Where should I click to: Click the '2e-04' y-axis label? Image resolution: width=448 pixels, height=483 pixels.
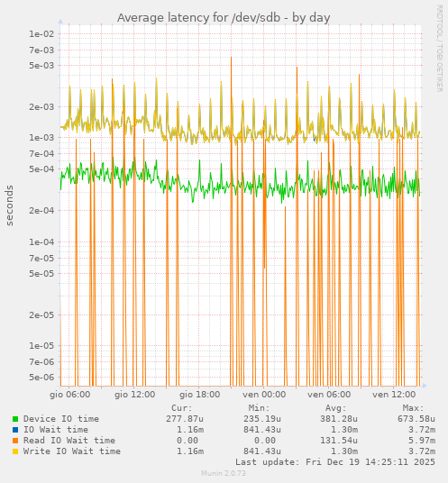point(41,211)
